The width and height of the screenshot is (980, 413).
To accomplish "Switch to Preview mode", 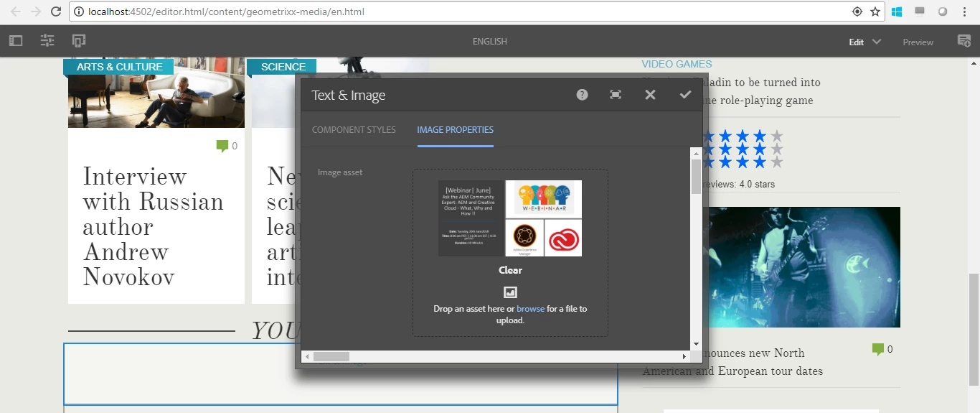I will pyautogui.click(x=918, y=42).
